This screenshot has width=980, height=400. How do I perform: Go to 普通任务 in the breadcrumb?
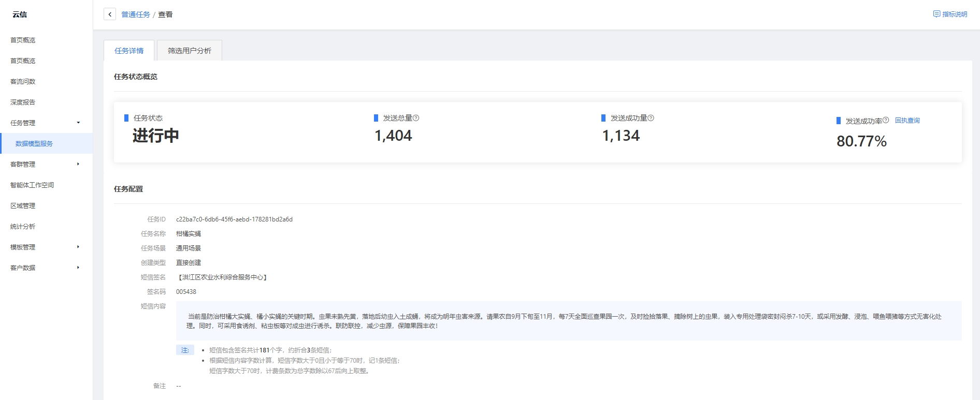point(136,14)
